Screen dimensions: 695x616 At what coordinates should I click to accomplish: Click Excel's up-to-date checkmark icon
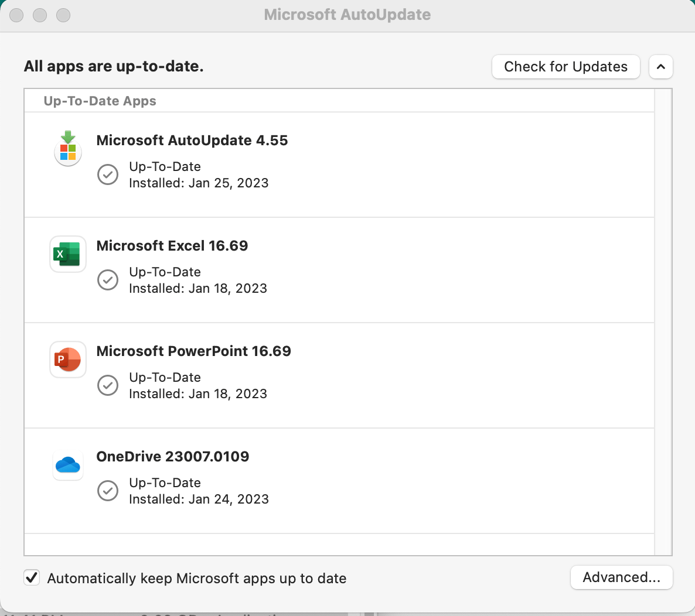(108, 280)
